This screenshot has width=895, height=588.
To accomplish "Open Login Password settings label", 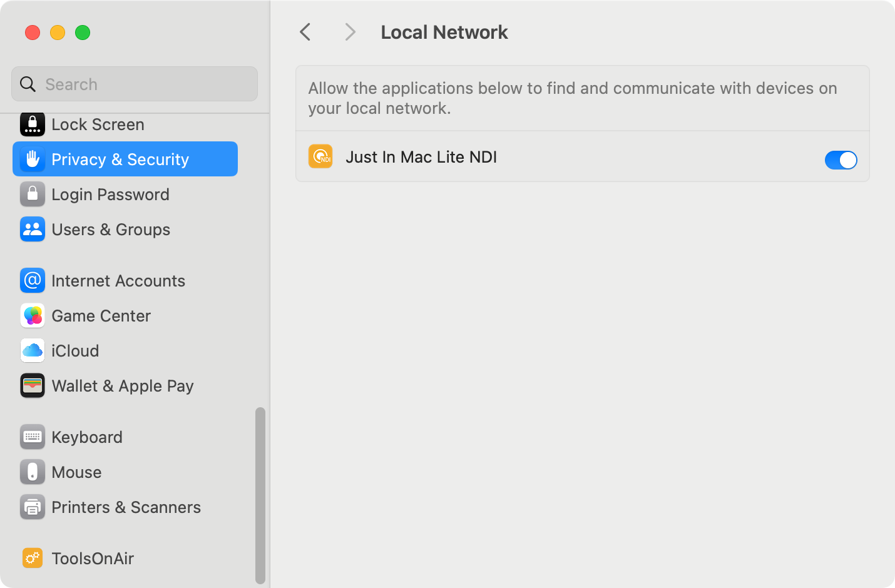I will [x=110, y=195].
